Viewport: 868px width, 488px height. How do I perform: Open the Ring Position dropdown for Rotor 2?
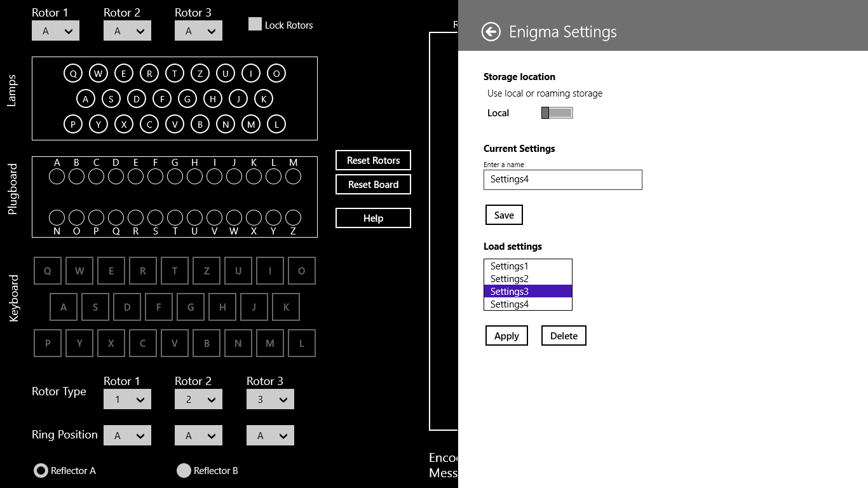tap(198, 435)
